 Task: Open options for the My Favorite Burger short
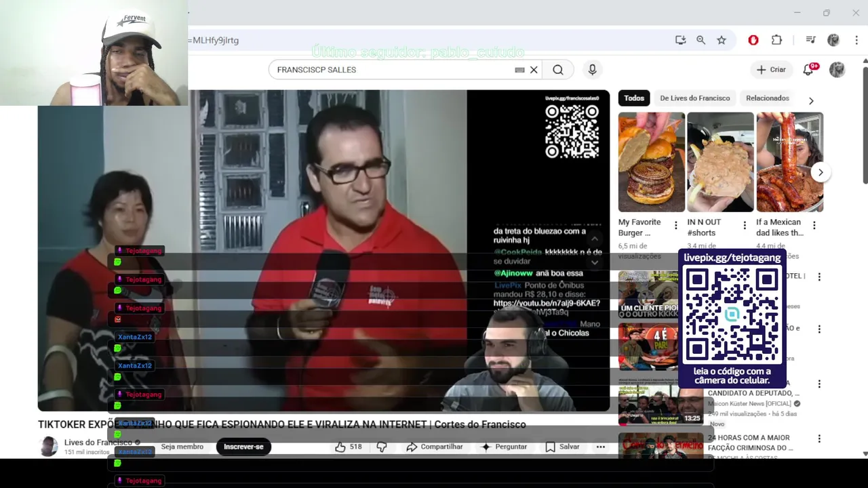tap(675, 226)
